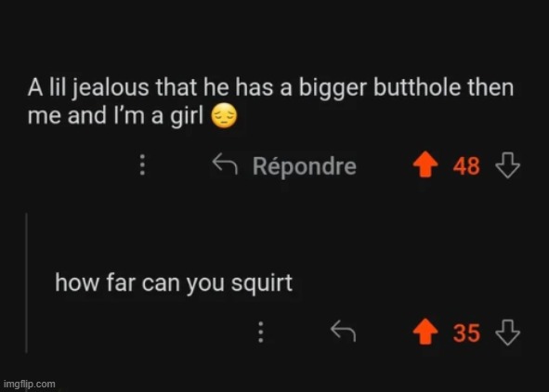Select the line "me and I'm a girl"
This screenshot has height=392, width=549.
click(115, 116)
